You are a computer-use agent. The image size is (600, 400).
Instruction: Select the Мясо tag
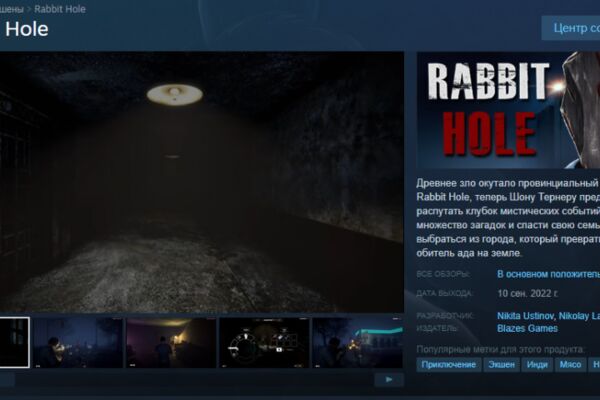[x=570, y=365]
